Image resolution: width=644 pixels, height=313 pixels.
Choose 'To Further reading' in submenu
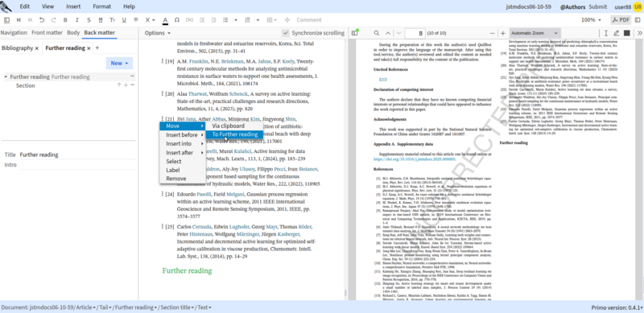pyautogui.click(x=234, y=134)
